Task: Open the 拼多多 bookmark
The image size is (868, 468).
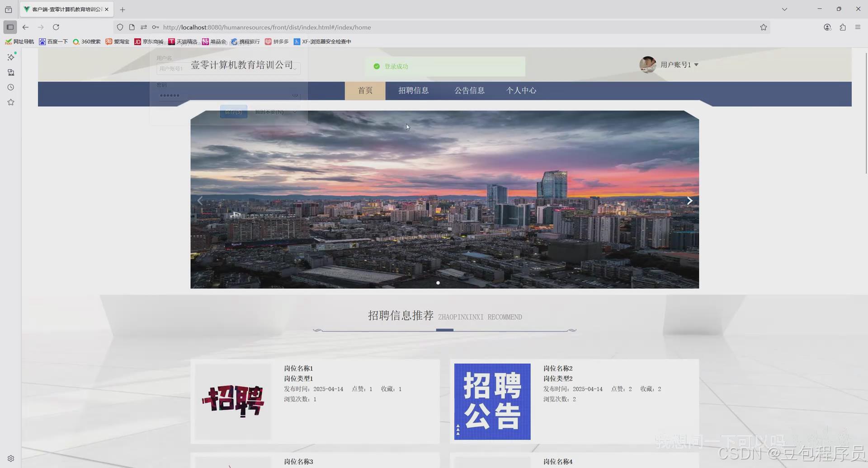Action: coord(277,42)
